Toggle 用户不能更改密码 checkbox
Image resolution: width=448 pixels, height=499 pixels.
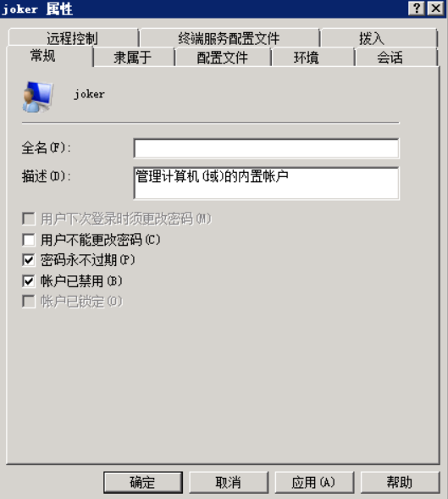29,240
